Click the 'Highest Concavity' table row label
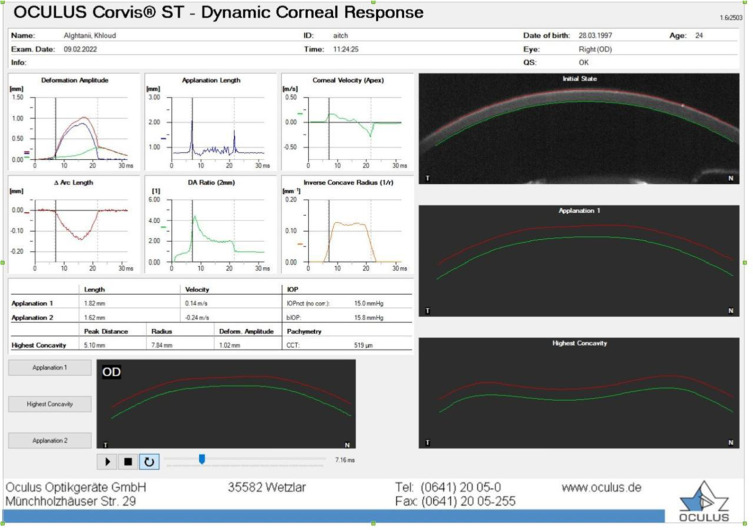 [38, 345]
